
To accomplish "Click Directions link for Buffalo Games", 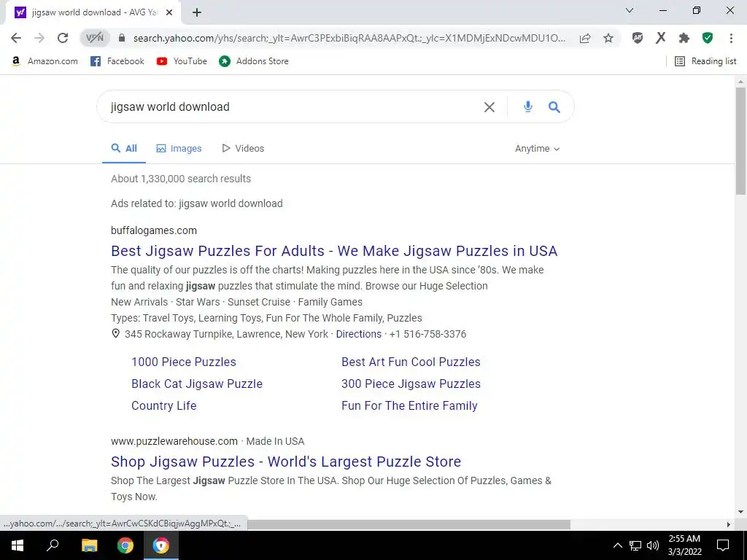I will 359,334.
